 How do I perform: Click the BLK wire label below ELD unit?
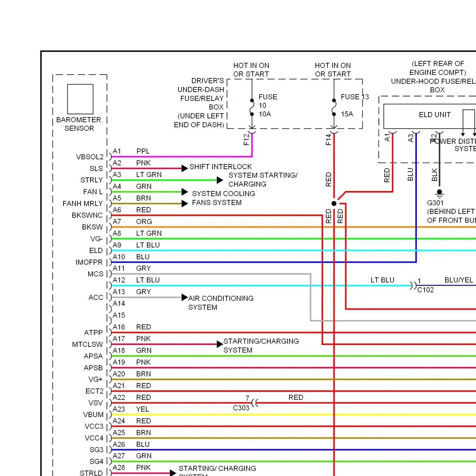(x=434, y=175)
